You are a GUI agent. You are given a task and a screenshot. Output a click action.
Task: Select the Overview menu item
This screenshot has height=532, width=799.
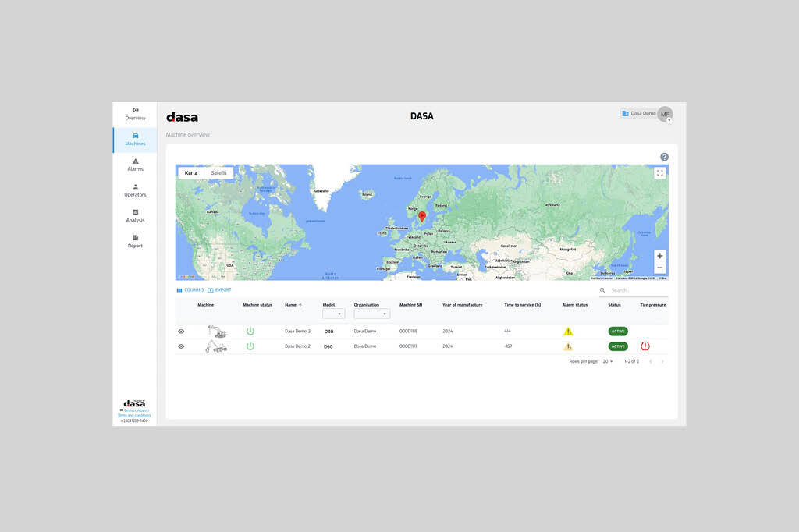(135, 114)
